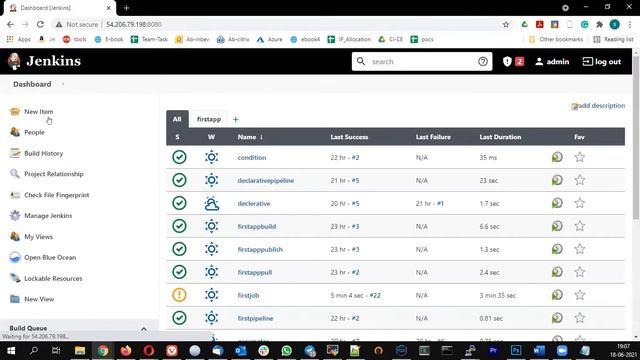Screen dimensions: 640x360
Task: Select the All view tab
Action: tap(177, 119)
